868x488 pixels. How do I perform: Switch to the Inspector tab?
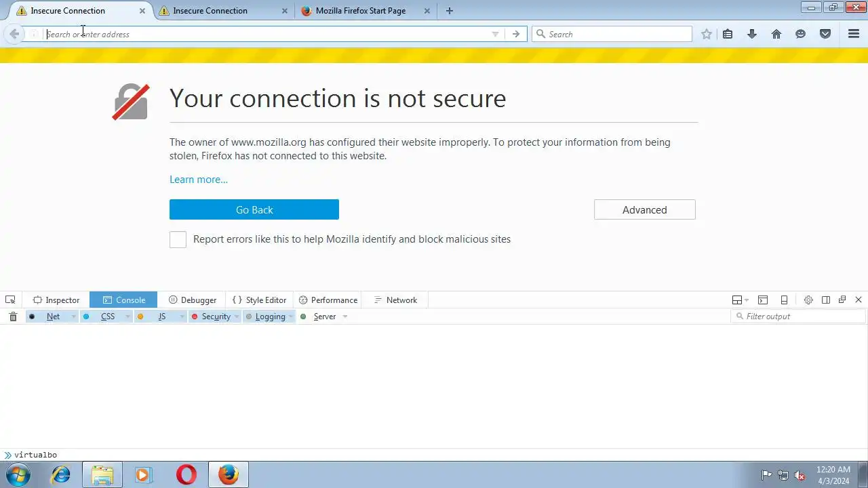pos(56,300)
